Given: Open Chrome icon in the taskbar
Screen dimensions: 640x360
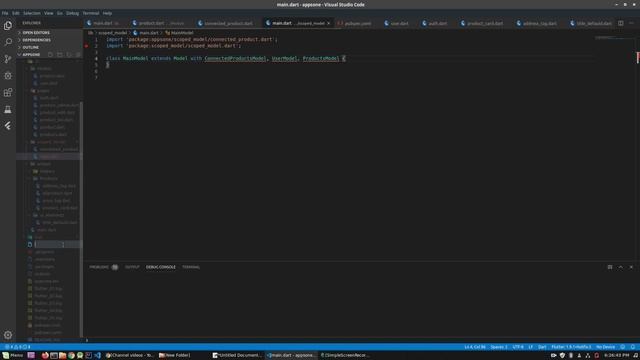Looking at the screenshot, I should pyautogui.click(x=71, y=356).
